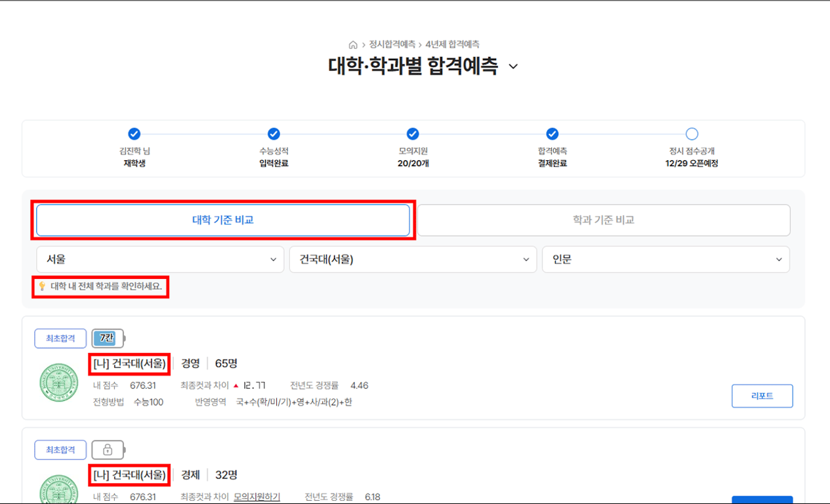This screenshot has width=830, height=504.
Task: Click the lightbulb tip icon
Action: click(x=42, y=286)
